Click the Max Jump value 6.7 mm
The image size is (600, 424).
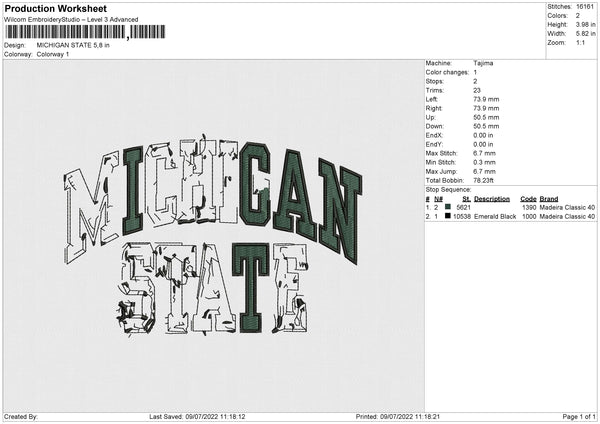click(x=484, y=171)
